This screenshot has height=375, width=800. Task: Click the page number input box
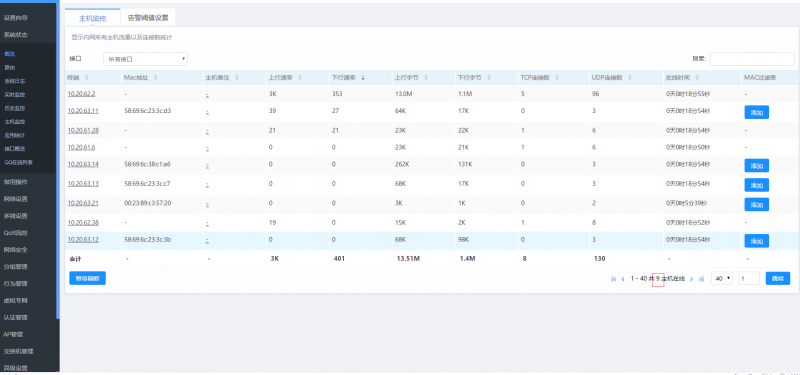[x=748, y=279]
